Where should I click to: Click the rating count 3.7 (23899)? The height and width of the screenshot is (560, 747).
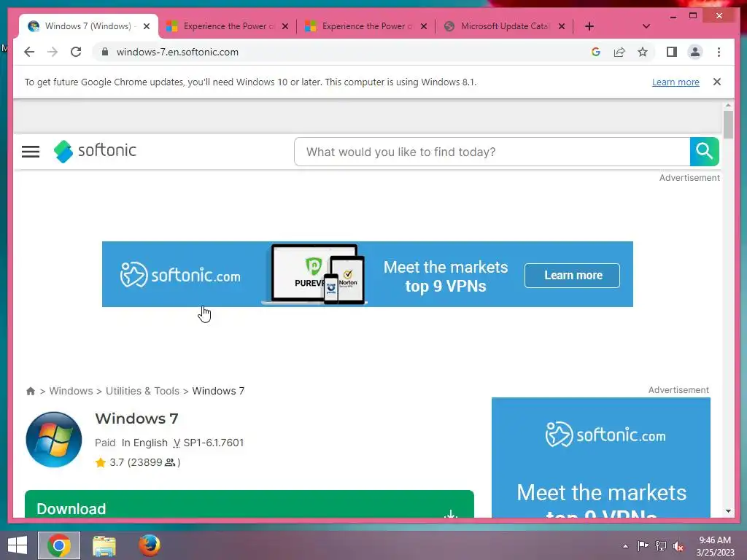click(x=144, y=462)
